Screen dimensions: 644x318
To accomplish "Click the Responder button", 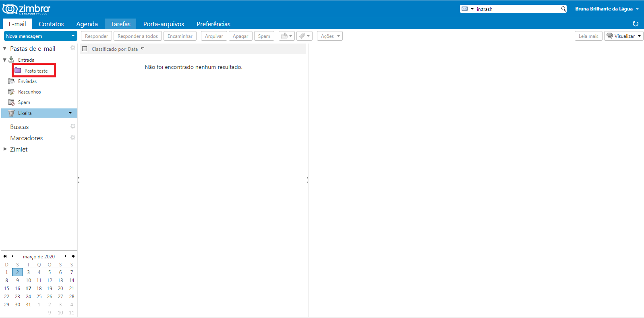I will pos(96,36).
